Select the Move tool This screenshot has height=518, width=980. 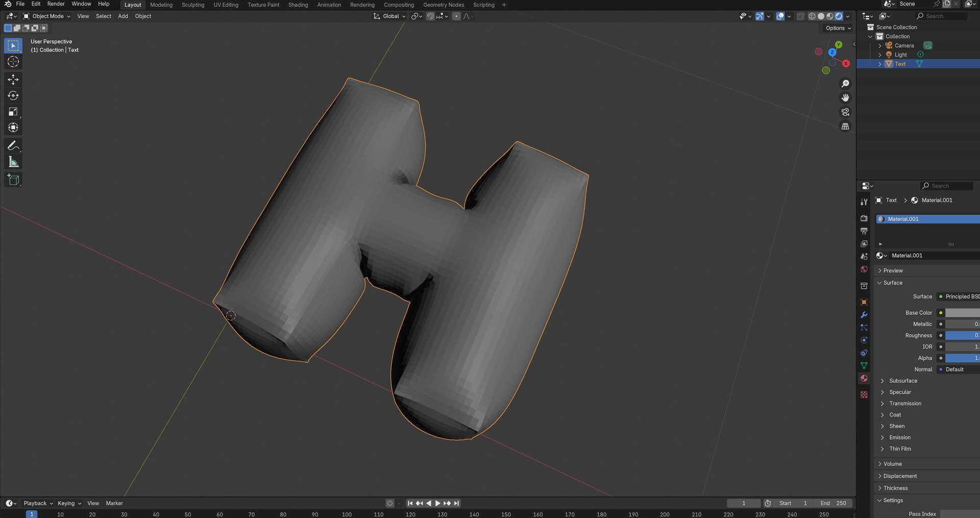coord(13,80)
